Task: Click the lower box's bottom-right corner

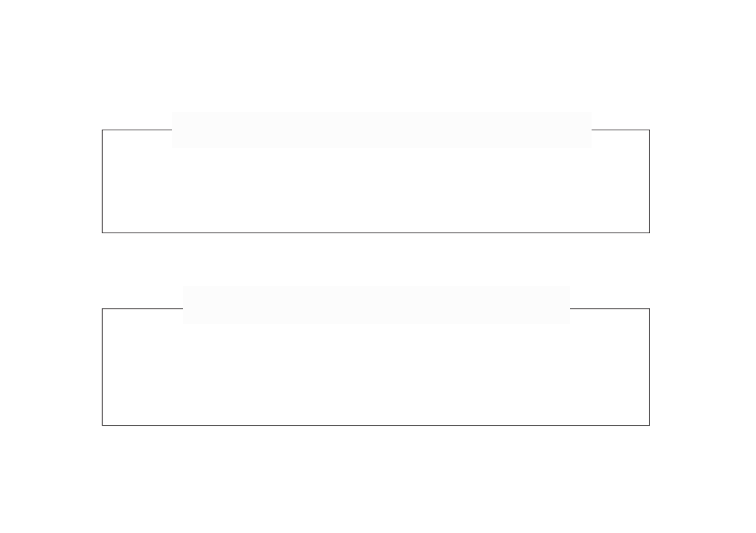Action: click(x=649, y=425)
